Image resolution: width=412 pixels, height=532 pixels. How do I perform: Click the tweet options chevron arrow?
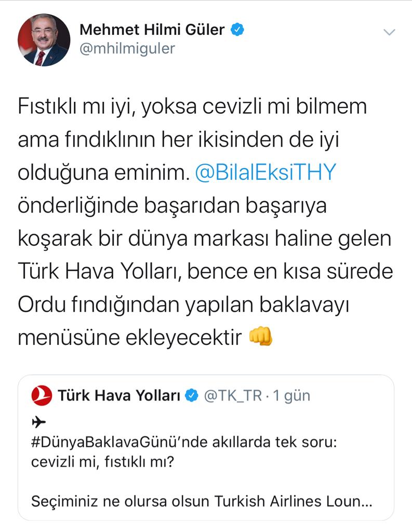pos(389,33)
